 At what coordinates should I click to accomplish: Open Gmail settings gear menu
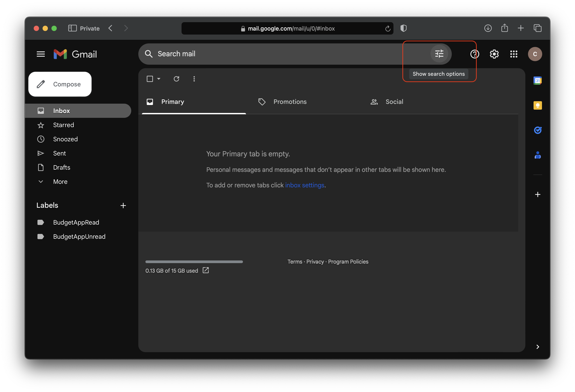point(494,54)
